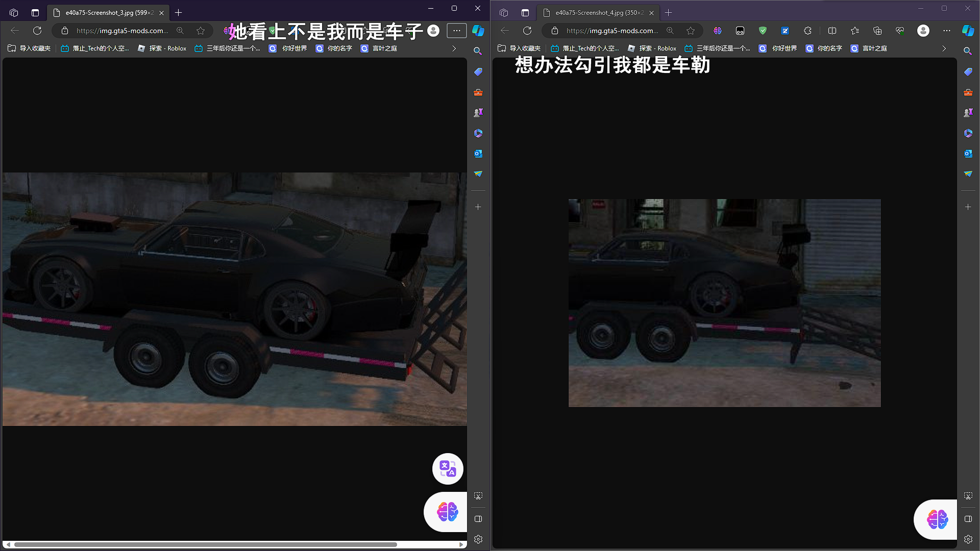Open Games chess icon in left sidebar
Viewport: 980px width, 551px height.
pyautogui.click(x=478, y=113)
